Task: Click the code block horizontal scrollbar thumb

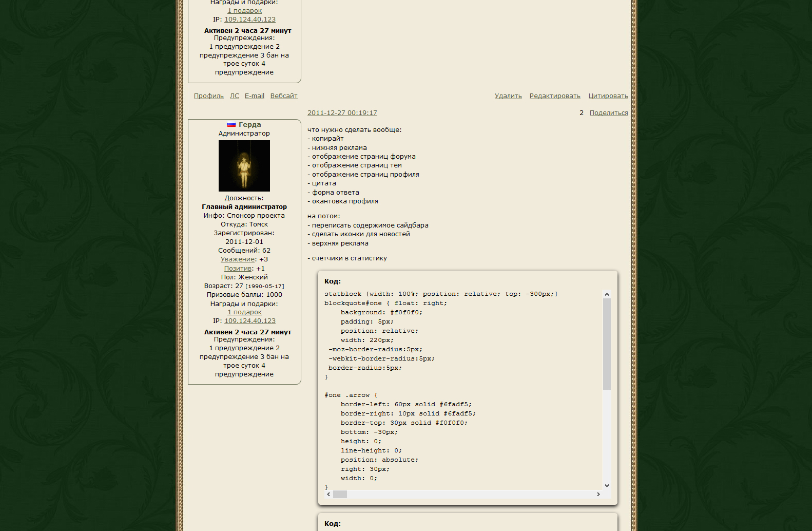Action: pyautogui.click(x=340, y=494)
